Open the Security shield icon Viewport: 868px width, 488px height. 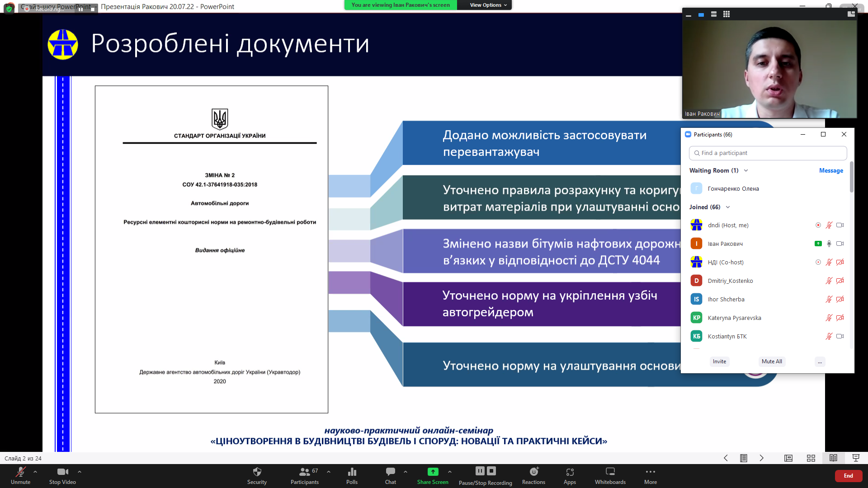257,472
